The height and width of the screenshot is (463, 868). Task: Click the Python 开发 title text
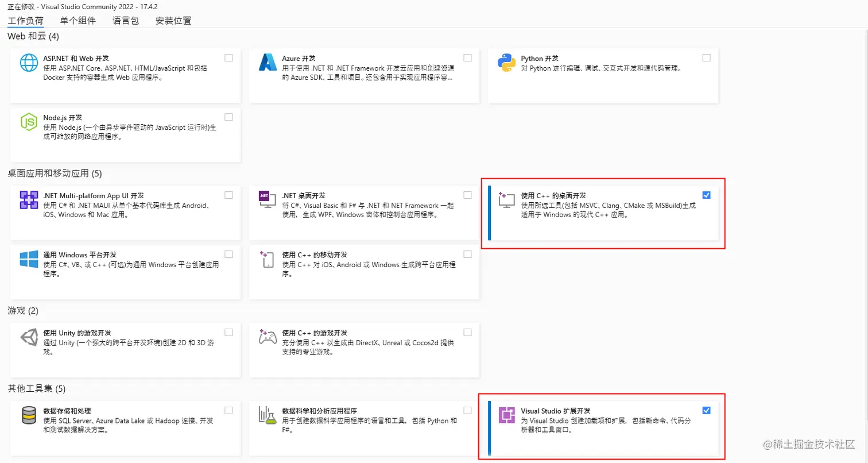(540, 59)
